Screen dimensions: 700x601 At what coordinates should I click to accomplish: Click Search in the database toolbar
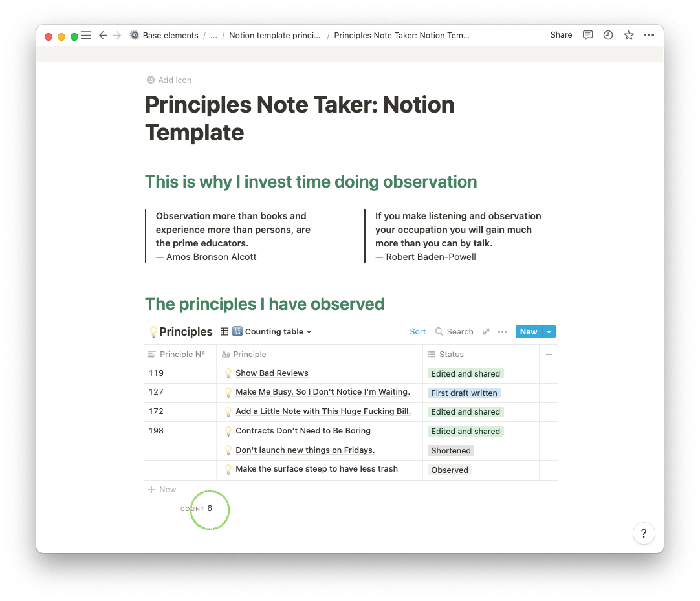click(454, 332)
